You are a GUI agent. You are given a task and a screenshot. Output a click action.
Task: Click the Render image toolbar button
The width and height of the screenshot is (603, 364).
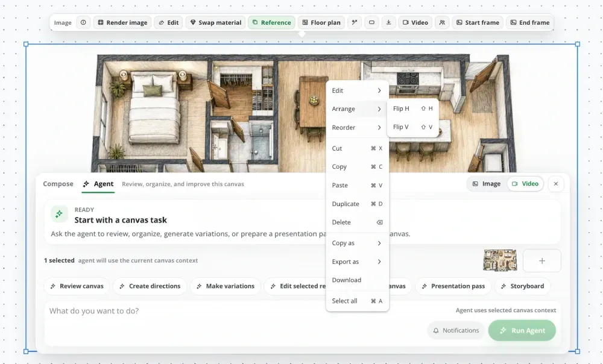pyautogui.click(x=122, y=22)
